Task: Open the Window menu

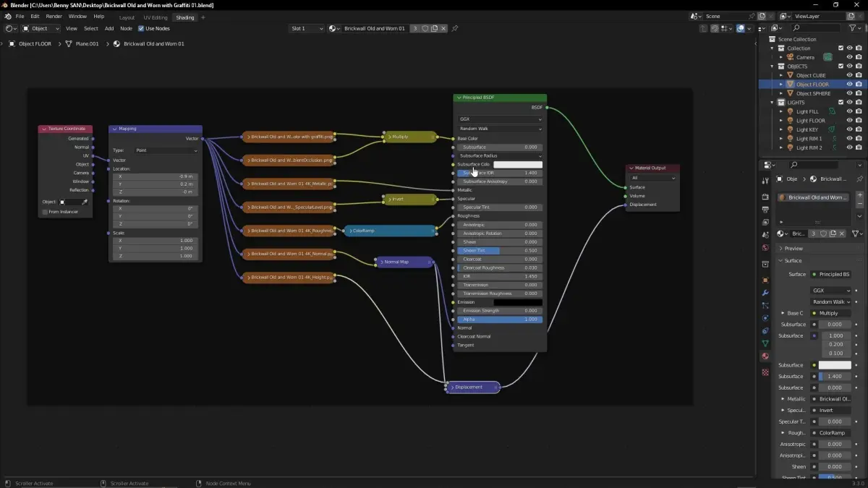Action: [x=77, y=17]
